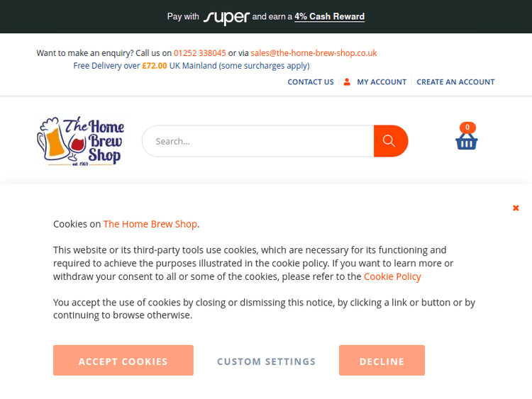Click the Free Delivery over £72.00 notice

click(191, 66)
